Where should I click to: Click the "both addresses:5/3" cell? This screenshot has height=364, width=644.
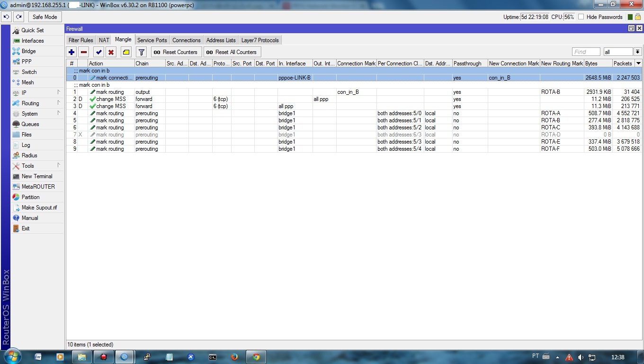pyautogui.click(x=399, y=142)
